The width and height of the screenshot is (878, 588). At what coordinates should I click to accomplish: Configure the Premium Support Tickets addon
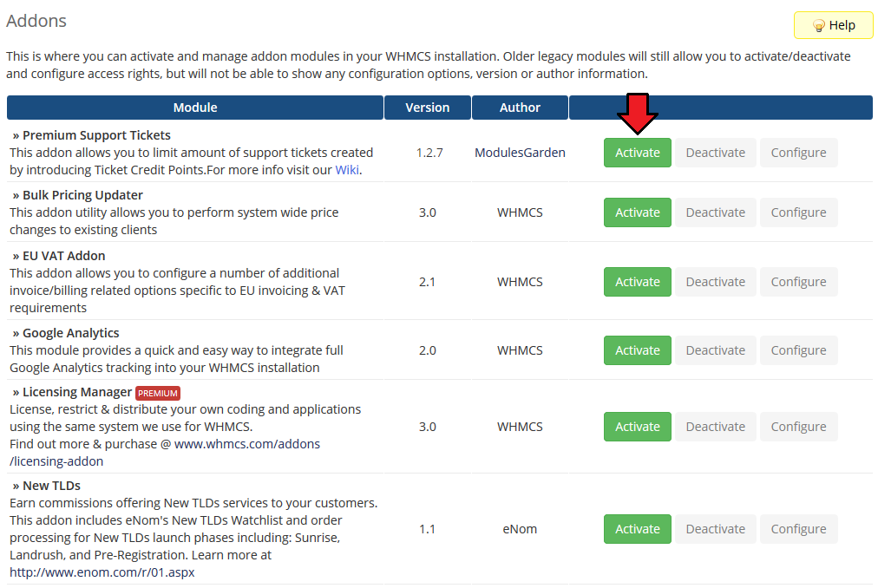tap(798, 153)
